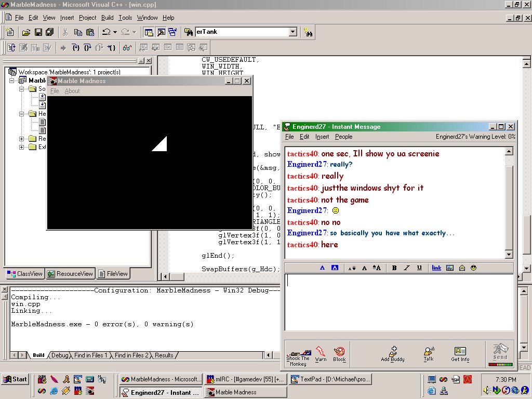Collapse the Header Files folder node

(x=22, y=114)
